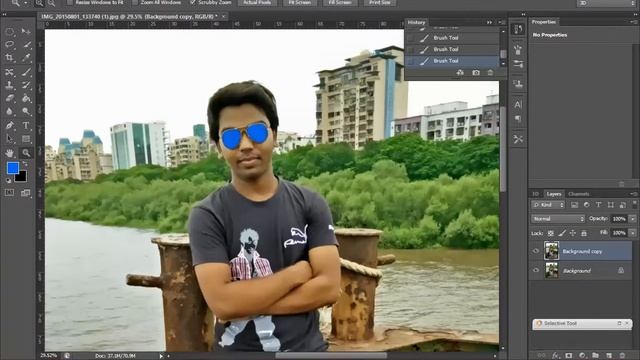
Task: Select the Properties panel tab
Action: (544, 22)
